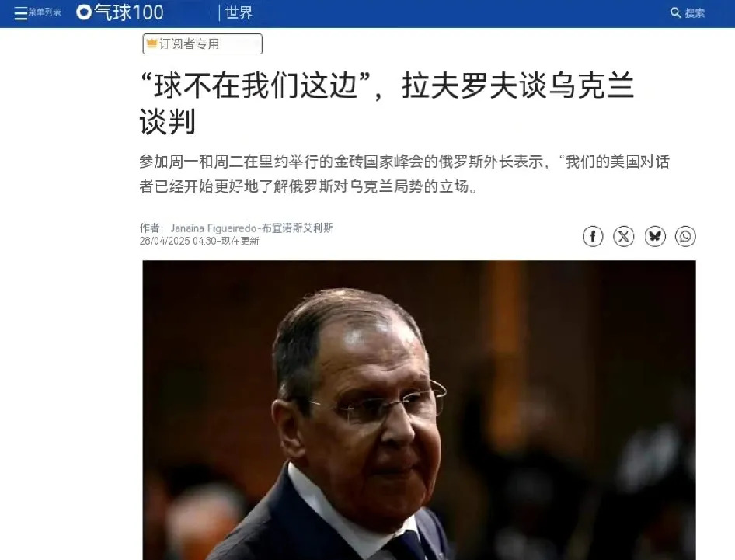Viewport: 735px width, 560px height.
Task: Click the 搜索 search text
Action: (695, 13)
